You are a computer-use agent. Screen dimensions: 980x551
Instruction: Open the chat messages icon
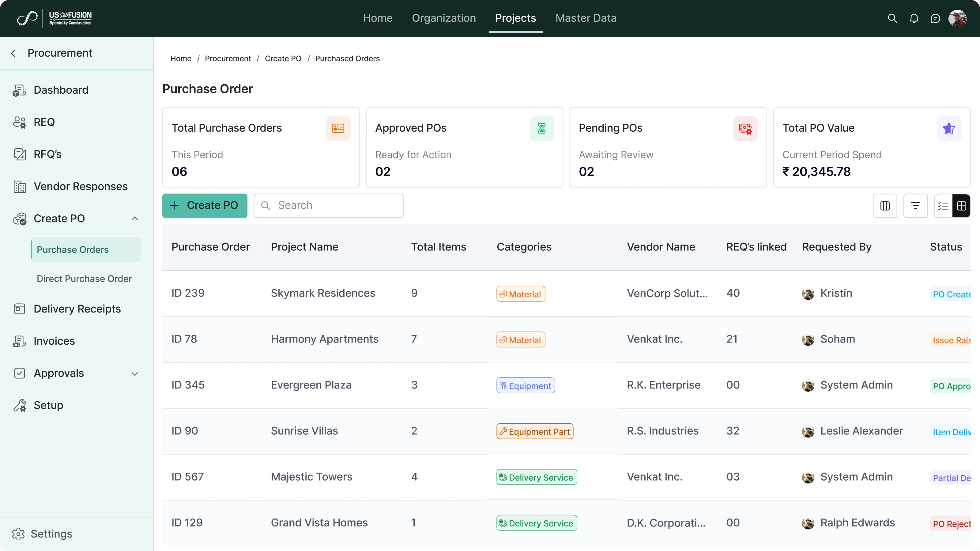click(x=935, y=18)
